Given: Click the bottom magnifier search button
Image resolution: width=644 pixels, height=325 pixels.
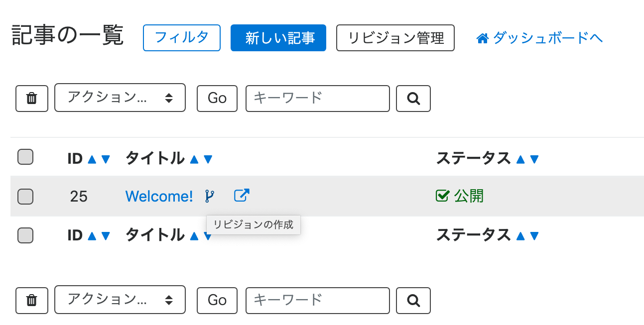Looking at the screenshot, I should (x=413, y=301).
